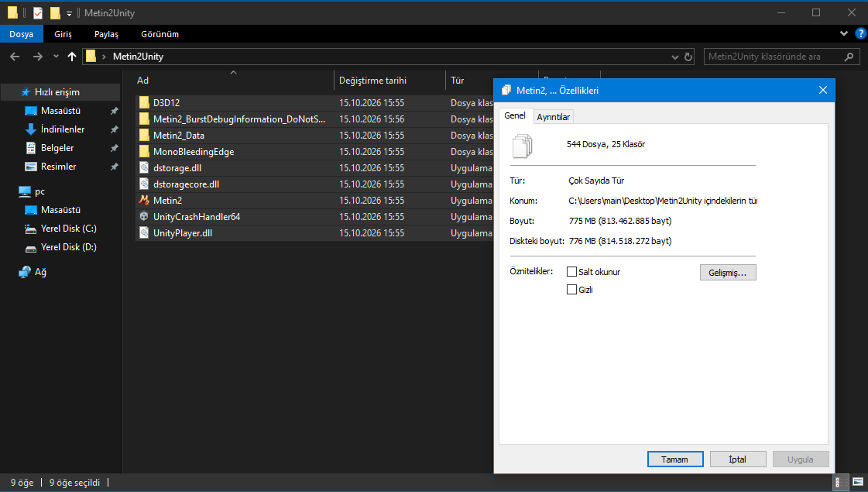Refresh the Metin2Unity folder view
868x492 pixels.
pos(688,57)
